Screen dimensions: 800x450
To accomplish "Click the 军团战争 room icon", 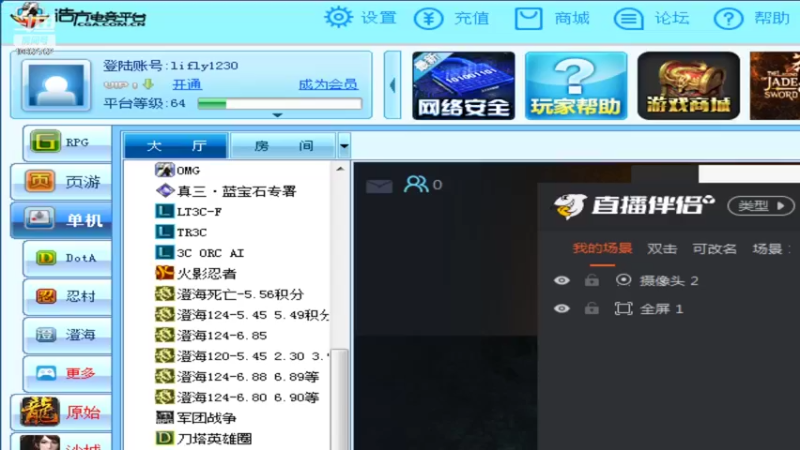I will (164, 418).
